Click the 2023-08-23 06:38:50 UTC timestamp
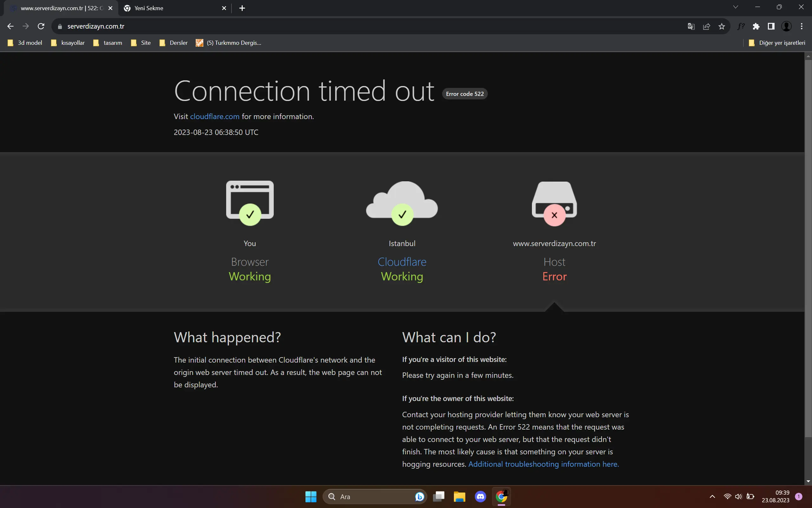 (x=216, y=132)
